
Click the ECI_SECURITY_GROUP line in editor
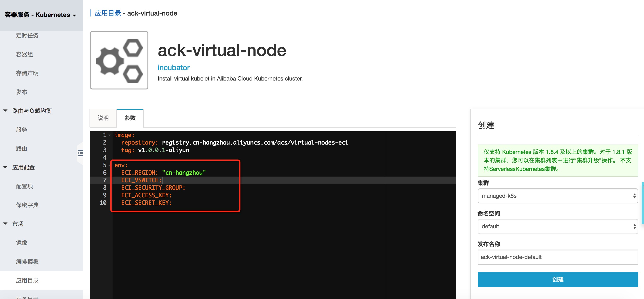153,188
